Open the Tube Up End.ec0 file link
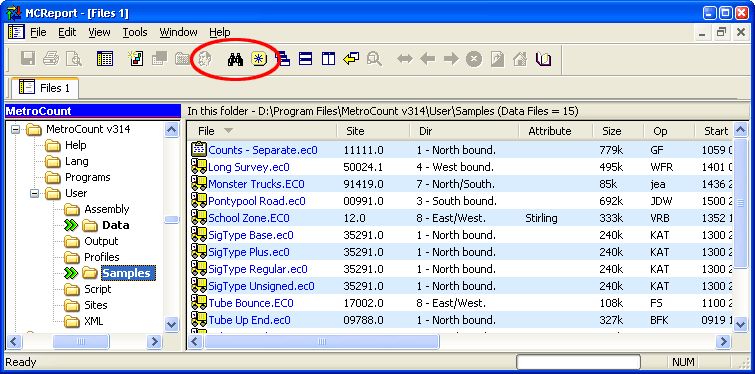 249,320
